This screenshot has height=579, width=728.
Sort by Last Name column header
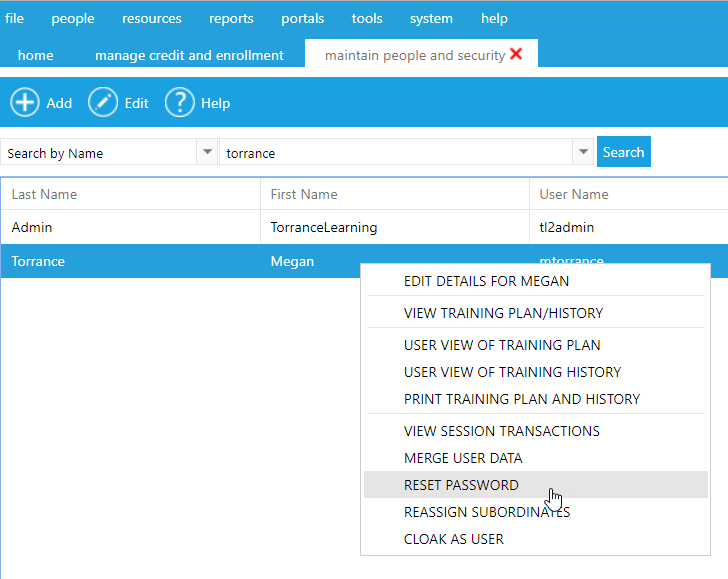point(44,194)
